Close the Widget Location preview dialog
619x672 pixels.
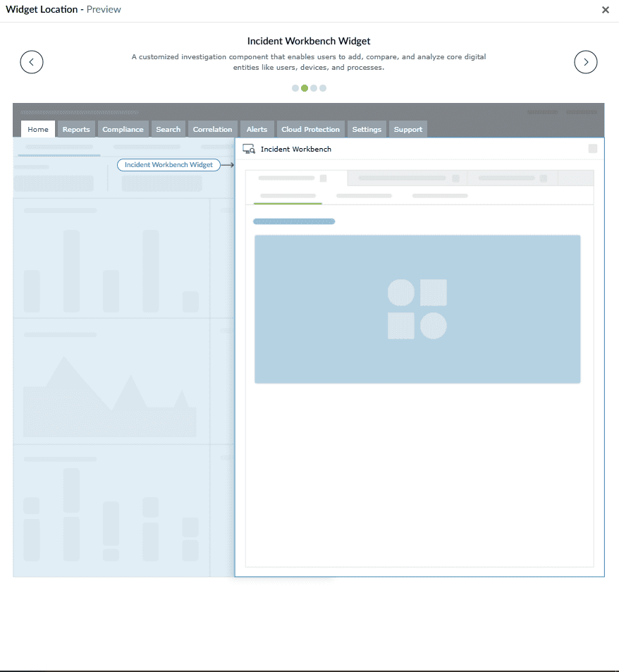[606, 10]
